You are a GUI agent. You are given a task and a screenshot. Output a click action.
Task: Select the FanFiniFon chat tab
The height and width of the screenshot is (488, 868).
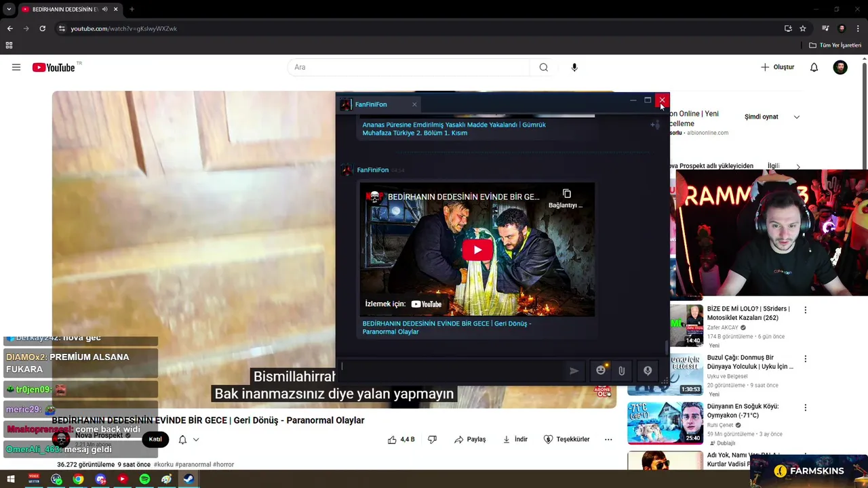(x=378, y=104)
